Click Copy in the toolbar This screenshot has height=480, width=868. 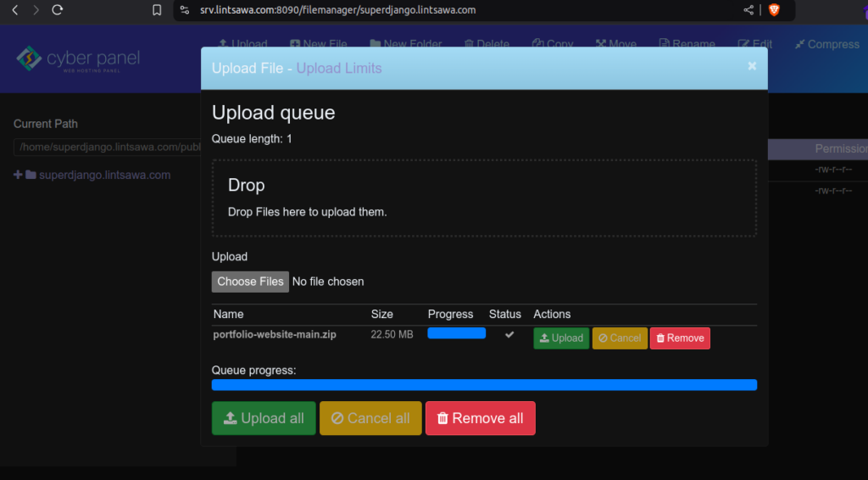point(553,44)
